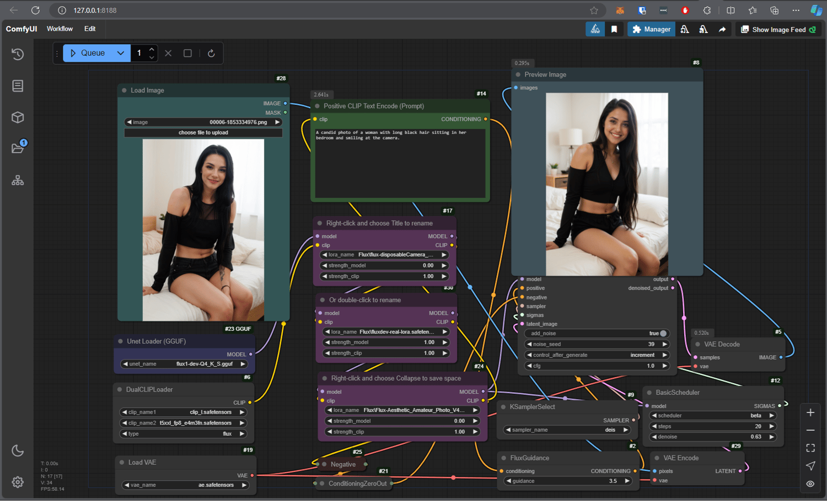The image size is (827, 504).
Task: Toggle add_noise true switch
Action: tap(663, 333)
